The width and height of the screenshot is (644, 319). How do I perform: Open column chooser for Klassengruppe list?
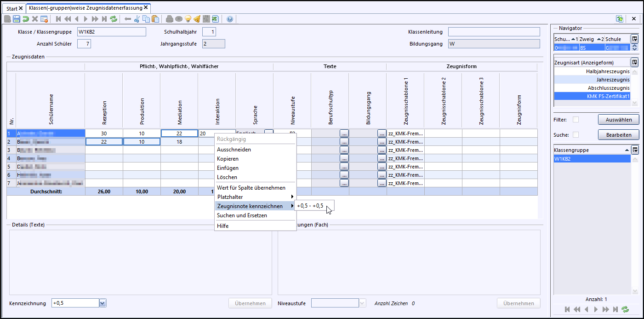coord(635,150)
